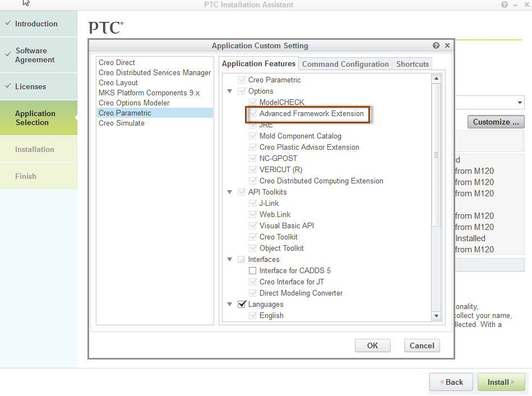Viewport: 532px width, 396px height.
Task: Toggle Mold Component Catalog checkbox
Action: click(252, 136)
